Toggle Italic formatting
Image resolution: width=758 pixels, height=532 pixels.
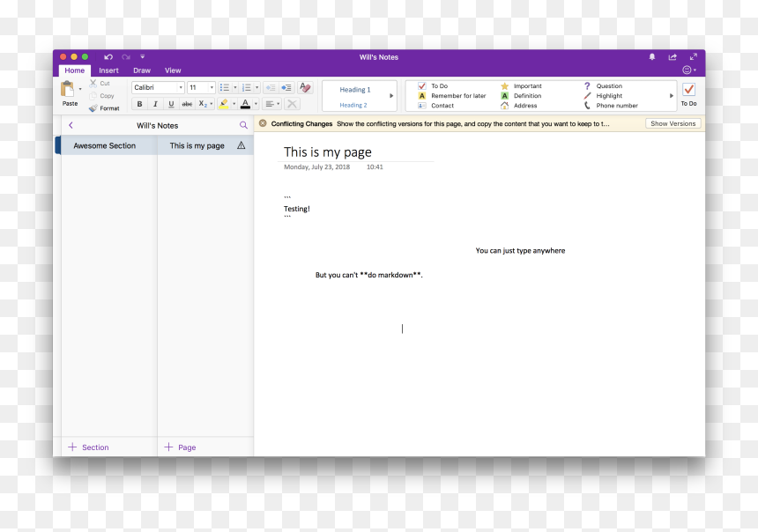(x=155, y=104)
